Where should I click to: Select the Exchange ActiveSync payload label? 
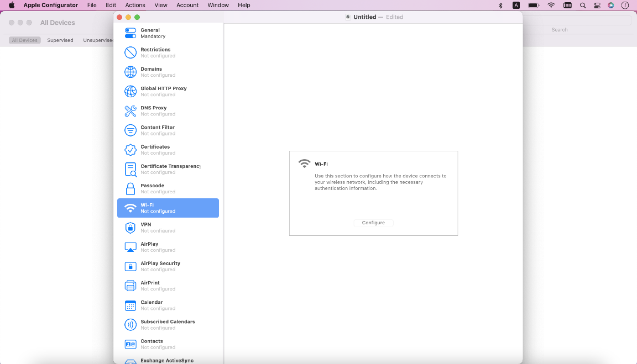167,360
